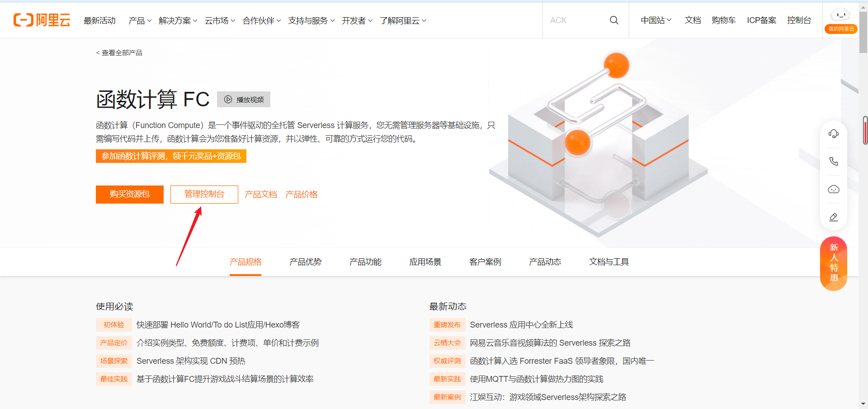Click the phone contact icon
Viewport: 868px width, 409px height.
(834, 162)
